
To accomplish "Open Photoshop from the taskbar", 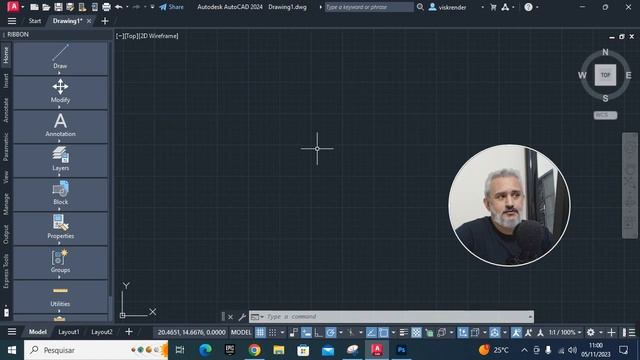I will pos(401,350).
